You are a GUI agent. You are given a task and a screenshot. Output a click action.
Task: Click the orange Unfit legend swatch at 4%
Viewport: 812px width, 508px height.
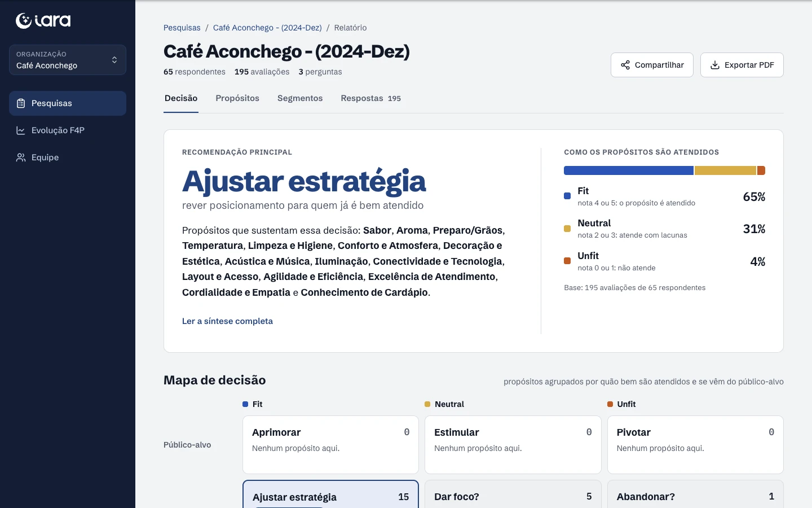pos(567,261)
